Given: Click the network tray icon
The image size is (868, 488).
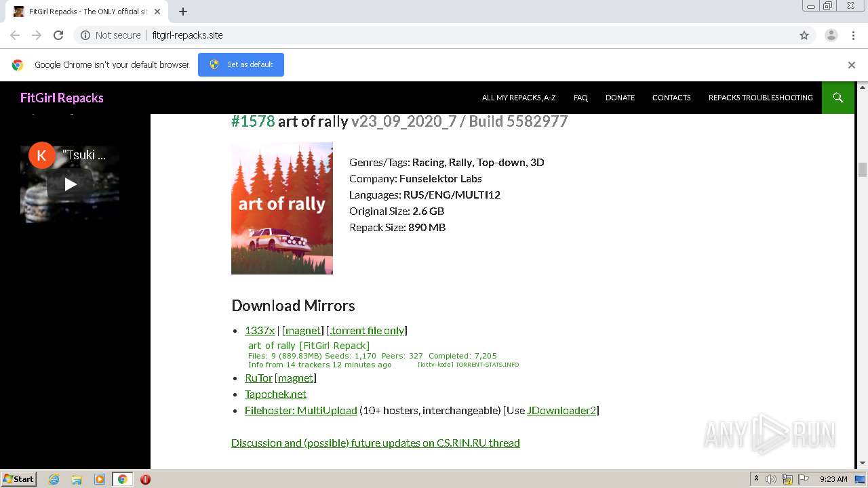Looking at the screenshot, I should tap(787, 479).
